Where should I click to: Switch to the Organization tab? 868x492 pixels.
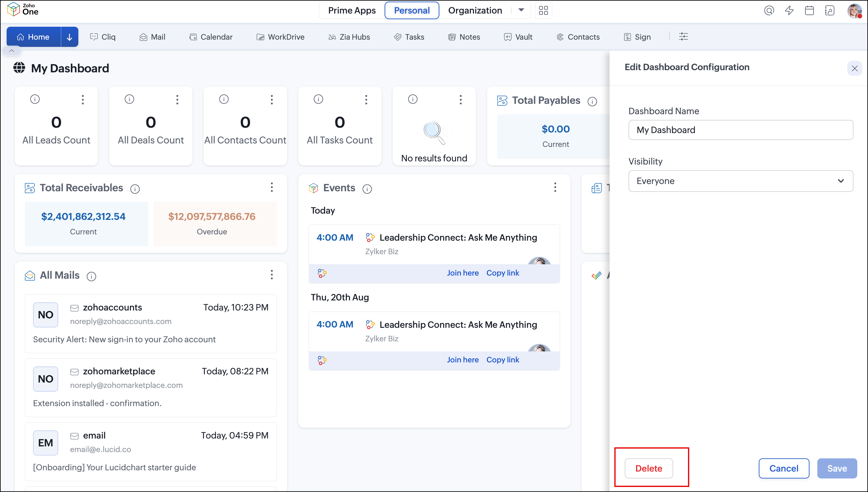click(475, 10)
